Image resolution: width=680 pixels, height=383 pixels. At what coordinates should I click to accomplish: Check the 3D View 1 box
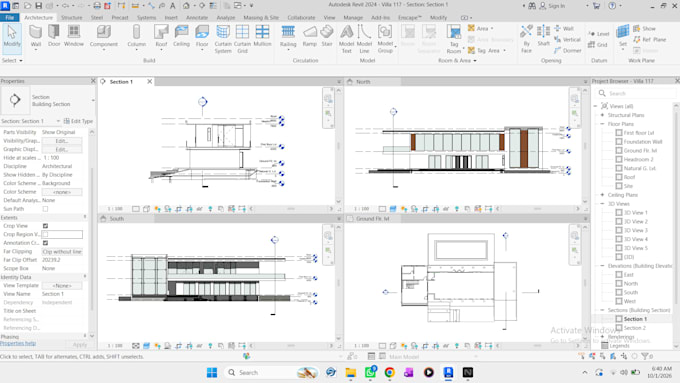point(619,213)
